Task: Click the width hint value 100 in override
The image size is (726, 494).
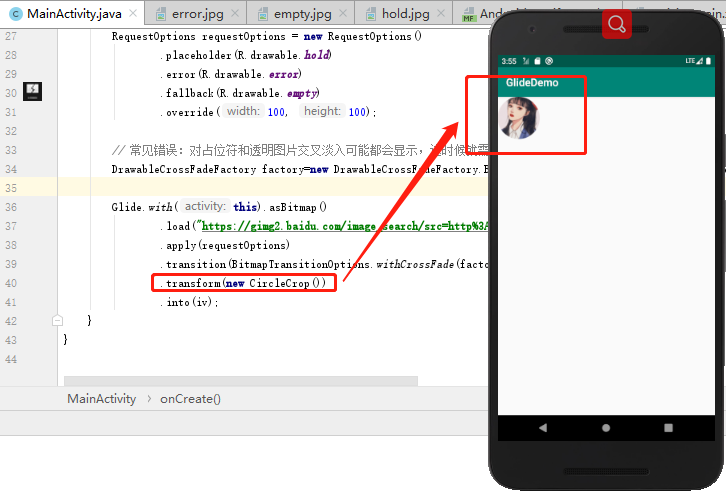Action: click(276, 112)
